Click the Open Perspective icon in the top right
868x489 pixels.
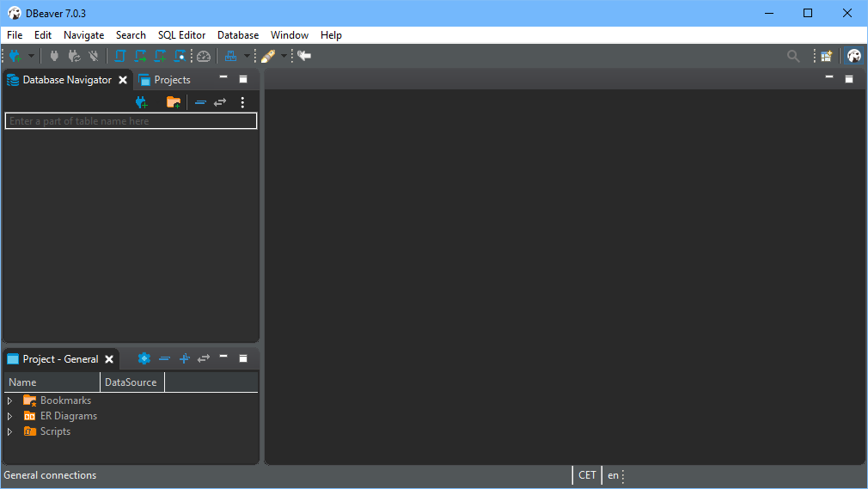826,56
